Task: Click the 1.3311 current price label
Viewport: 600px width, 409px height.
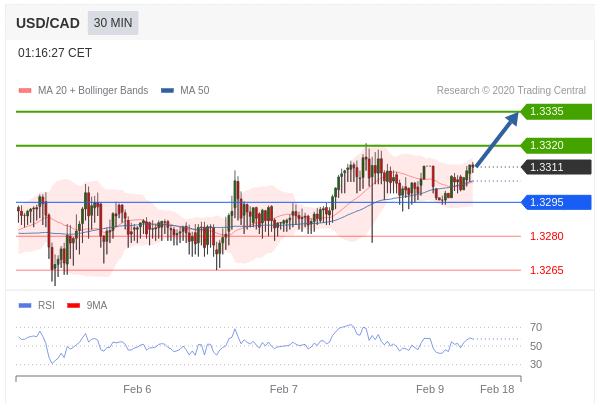Action: [x=556, y=167]
